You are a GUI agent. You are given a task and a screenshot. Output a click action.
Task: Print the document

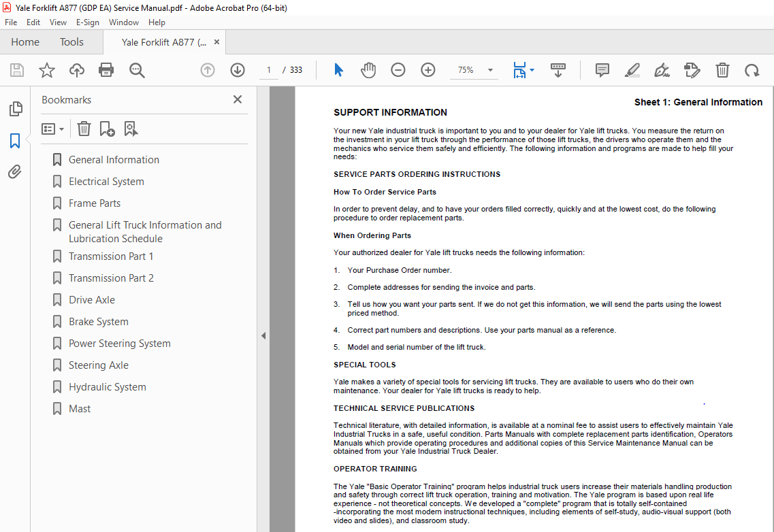point(106,70)
